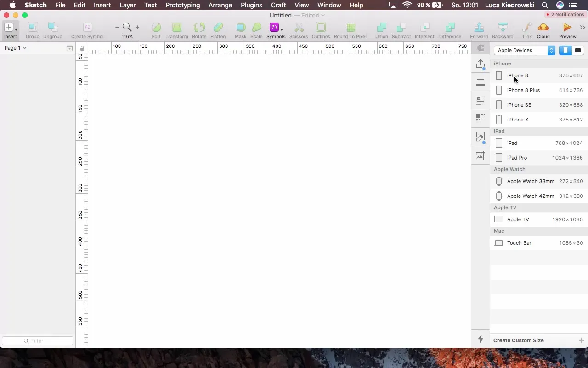This screenshot has height=368, width=588.
Task: Click the Forward arrange icon
Action: 479,28
